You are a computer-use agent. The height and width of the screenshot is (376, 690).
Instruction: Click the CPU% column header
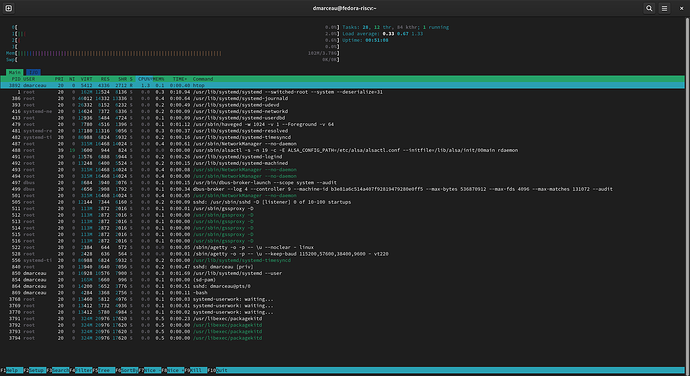tap(144, 79)
